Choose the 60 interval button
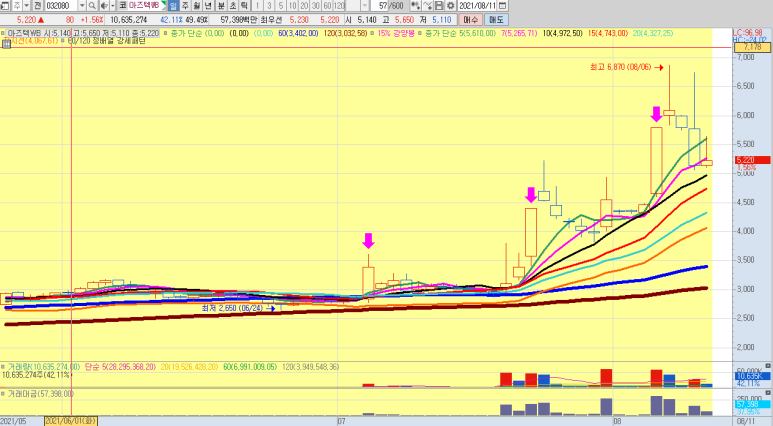The width and height of the screenshot is (773, 426). 327,6
